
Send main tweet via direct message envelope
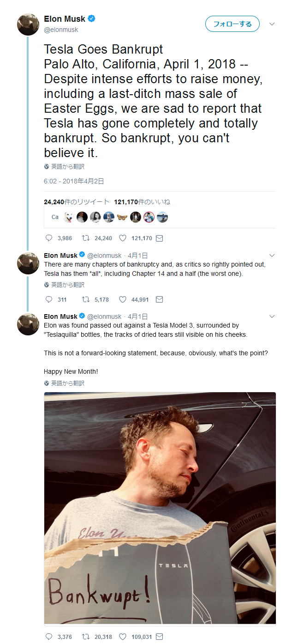pyautogui.click(x=160, y=238)
